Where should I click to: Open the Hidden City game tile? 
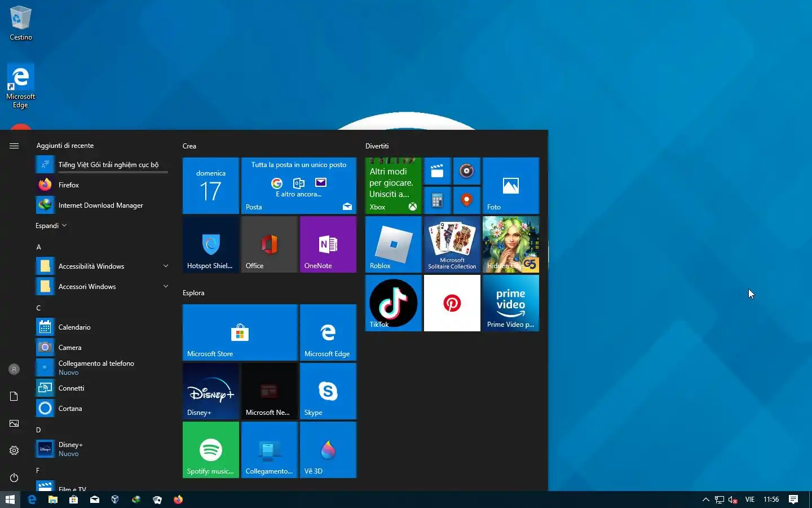coord(511,244)
